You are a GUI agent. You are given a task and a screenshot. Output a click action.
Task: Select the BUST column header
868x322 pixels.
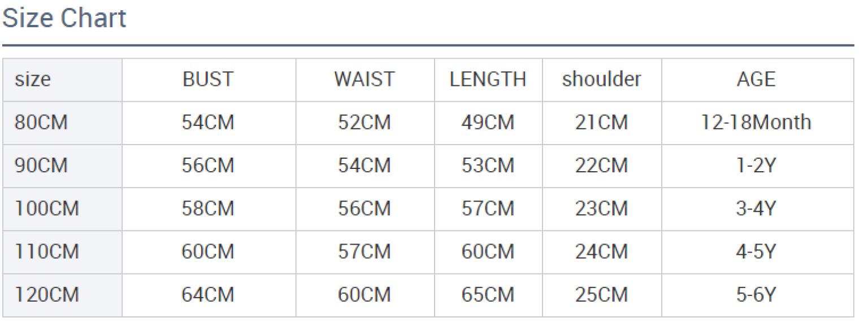point(208,80)
